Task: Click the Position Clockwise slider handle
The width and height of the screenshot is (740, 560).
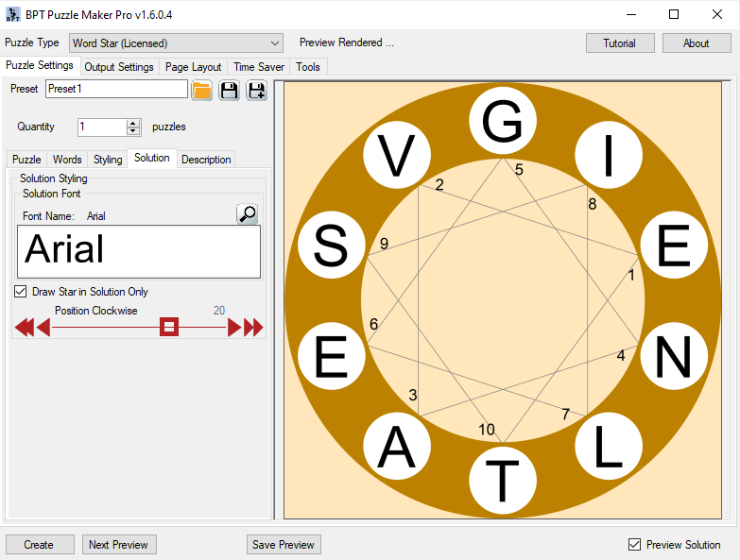Action: click(169, 327)
